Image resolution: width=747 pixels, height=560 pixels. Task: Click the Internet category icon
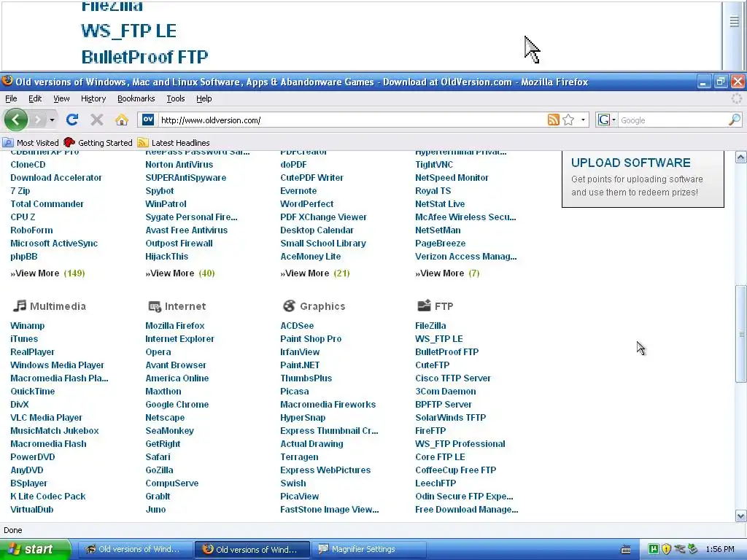click(x=155, y=306)
